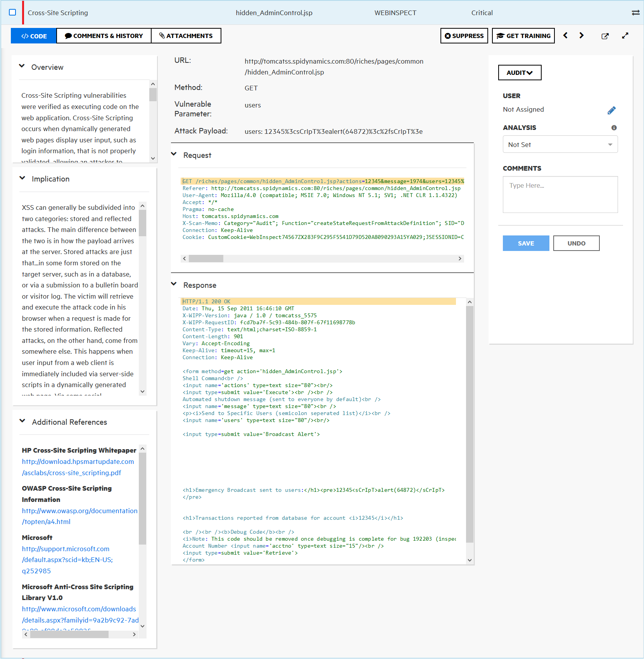644x659 pixels.
Task: Open the Attachments tab
Action: [x=186, y=36]
